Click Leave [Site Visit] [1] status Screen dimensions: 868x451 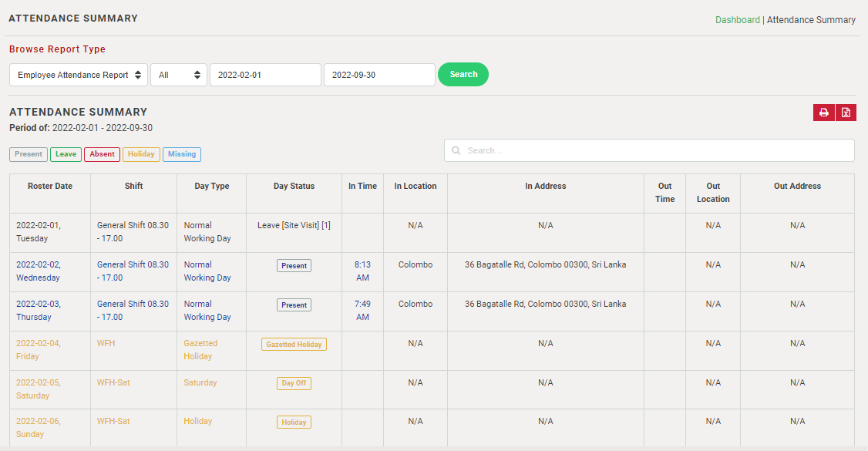pyautogui.click(x=294, y=225)
